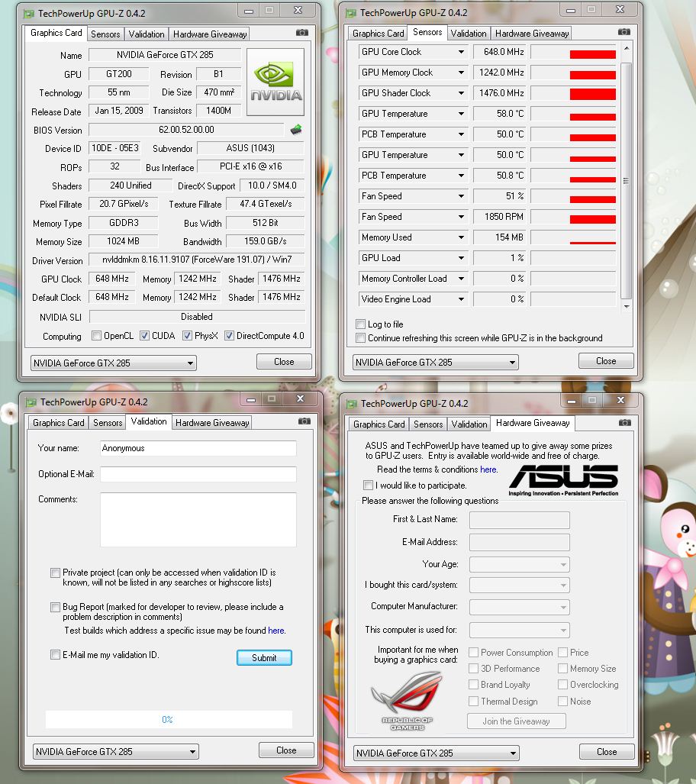Image resolution: width=696 pixels, height=784 pixels.
Task: Click the ASUS logo in giveaway tab
Action: point(563,480)
